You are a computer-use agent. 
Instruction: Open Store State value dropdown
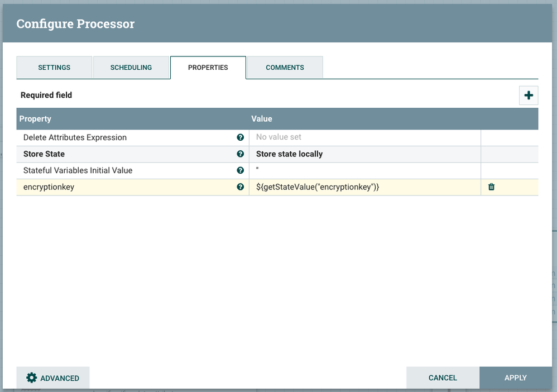(364, 154)
